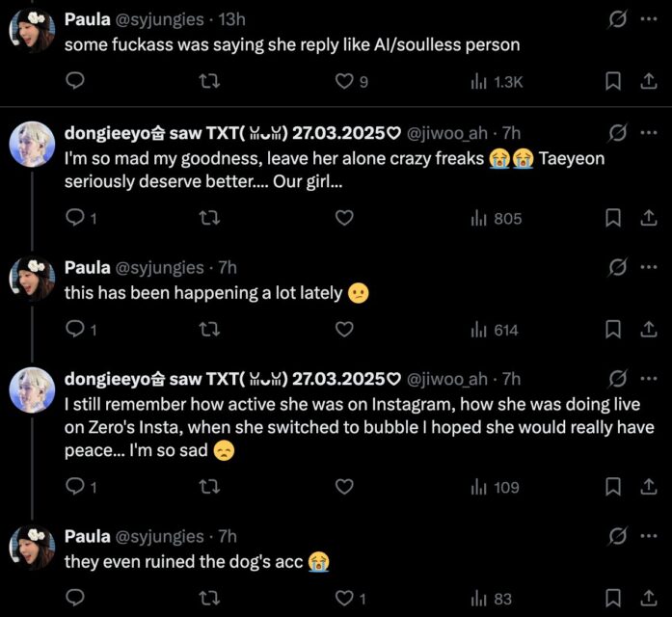Reply to the "fuckass was saying" tweet
The height and width of the screenshot is (617, 672).
point(75,82)
